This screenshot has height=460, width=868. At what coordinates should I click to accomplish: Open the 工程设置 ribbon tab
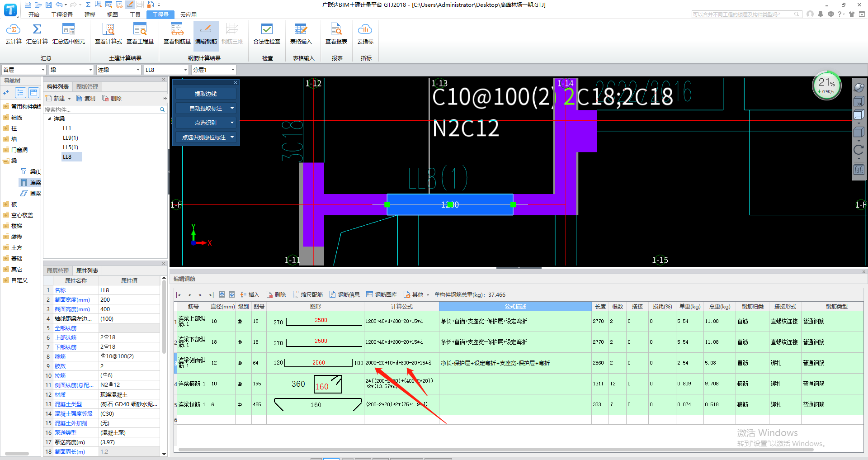click(62, 14)
